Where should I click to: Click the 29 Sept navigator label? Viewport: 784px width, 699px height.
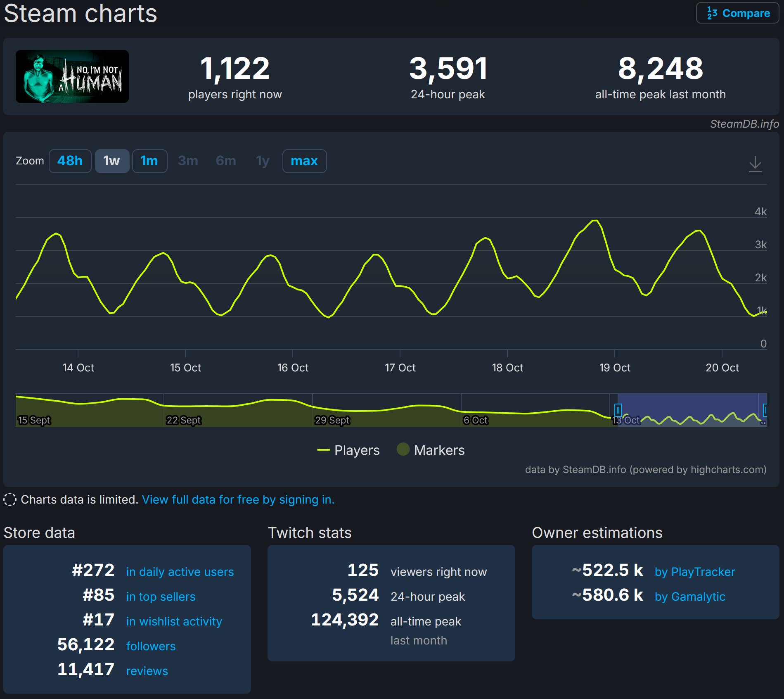332,420
